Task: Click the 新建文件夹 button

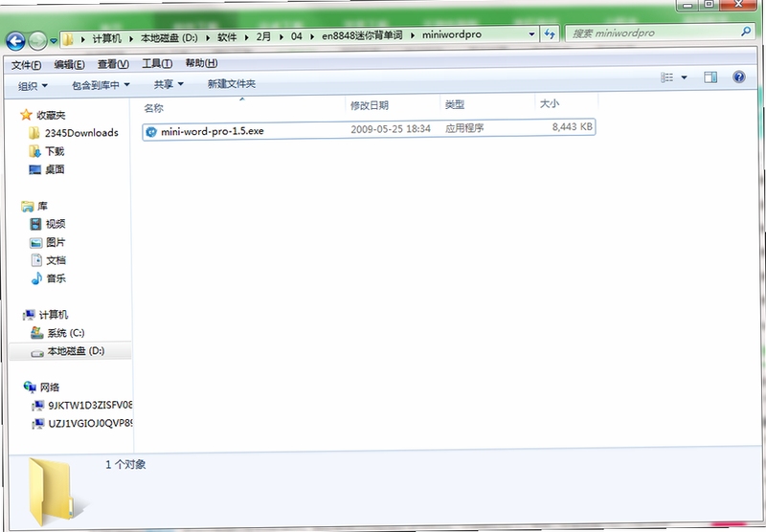Action: [232, 84]
